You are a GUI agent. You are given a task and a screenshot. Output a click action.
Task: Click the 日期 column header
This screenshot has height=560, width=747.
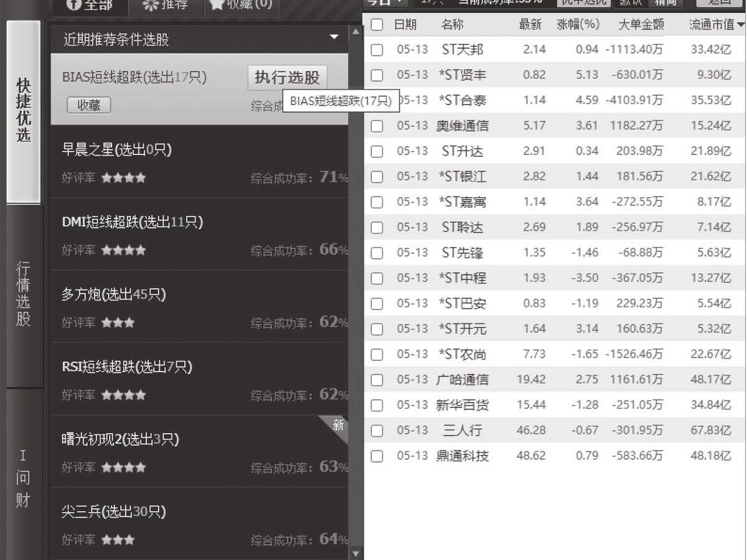coord(405,26)
